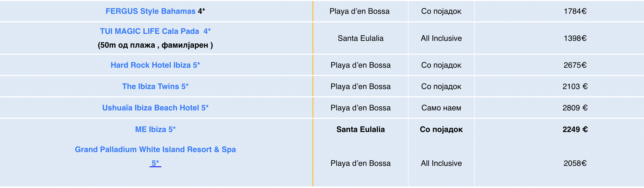
Task: Open The Ibiza Twins hotel link
Action: point(155,86)
